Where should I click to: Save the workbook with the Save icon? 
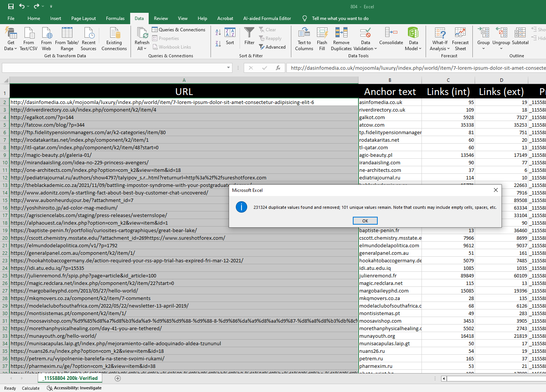click(11, 6)
